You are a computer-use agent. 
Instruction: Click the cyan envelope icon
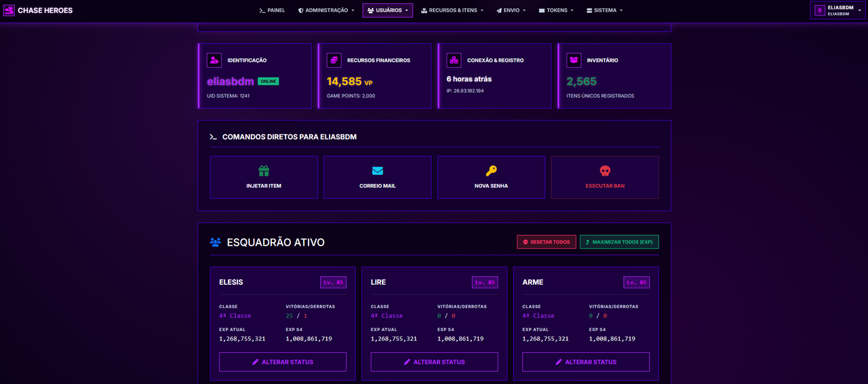(378, 171)
